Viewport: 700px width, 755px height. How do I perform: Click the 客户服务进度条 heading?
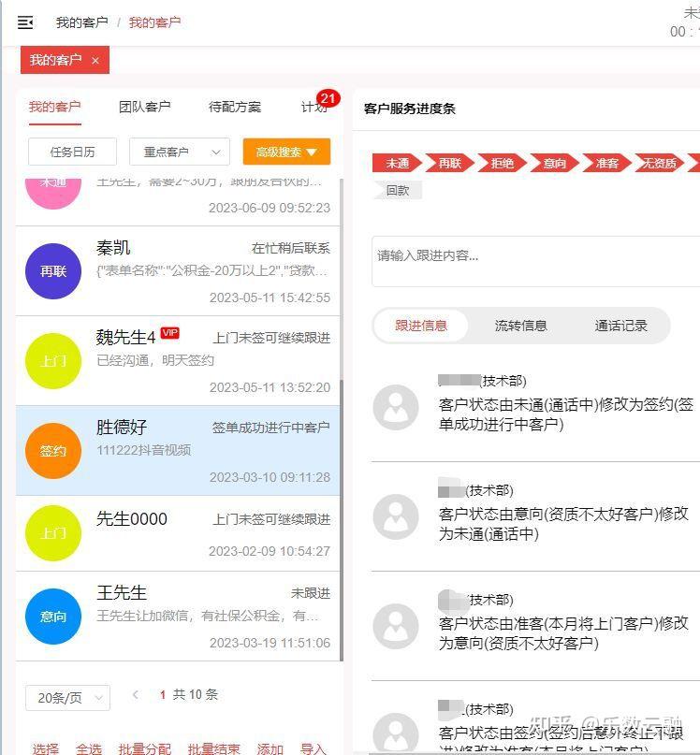[410, 109]
